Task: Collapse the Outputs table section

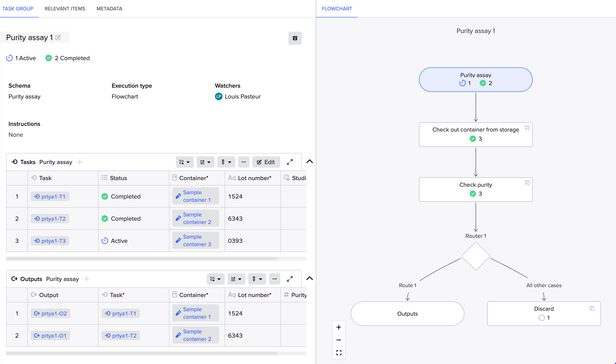Action: tap(310, 278)
